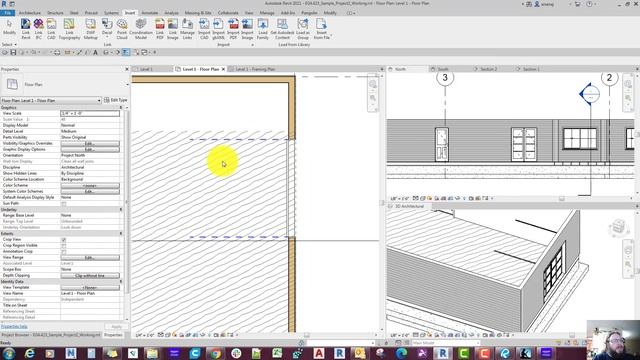Click ViewCube in the 3D view

[618, 227]
